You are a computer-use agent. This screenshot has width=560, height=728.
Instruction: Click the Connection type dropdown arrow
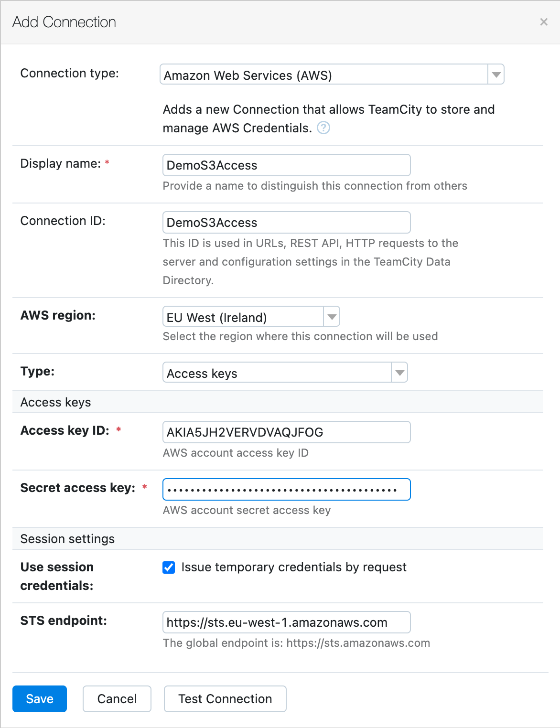(x=496, y=75)
